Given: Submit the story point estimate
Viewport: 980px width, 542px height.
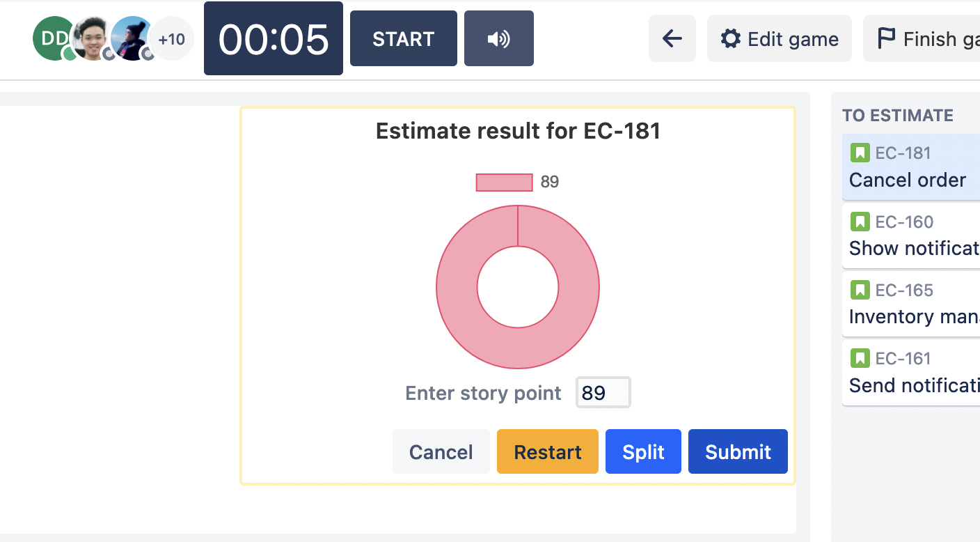Looking at the screenshot, I should pos(738,452).
